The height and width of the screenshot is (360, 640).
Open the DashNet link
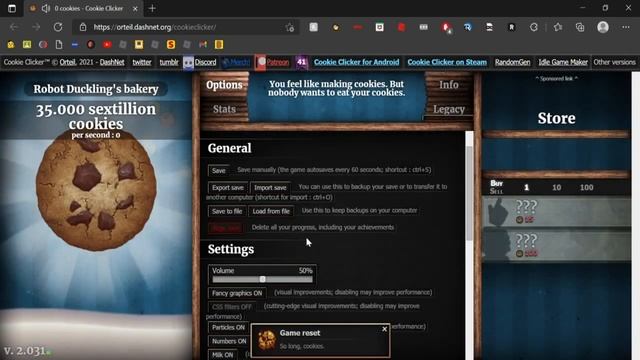112,62
